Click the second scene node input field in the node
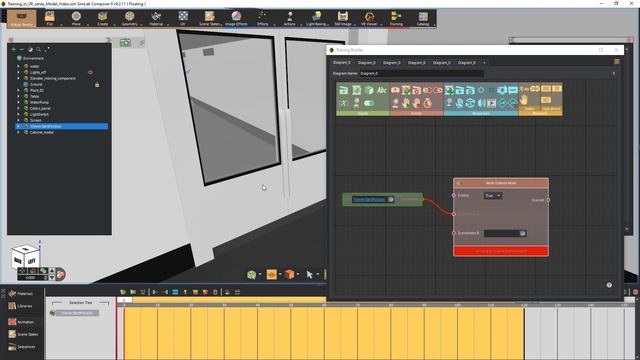This screenshot has height=360, width=640. click(505, 233)
